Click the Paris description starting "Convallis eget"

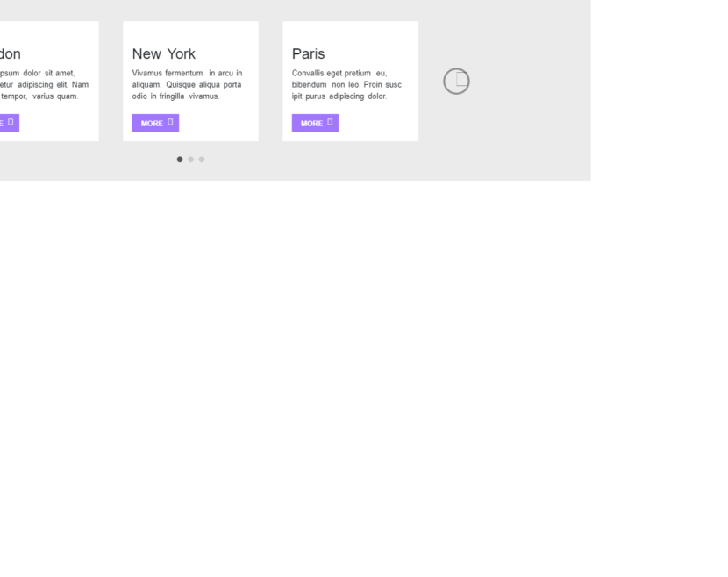346,84
